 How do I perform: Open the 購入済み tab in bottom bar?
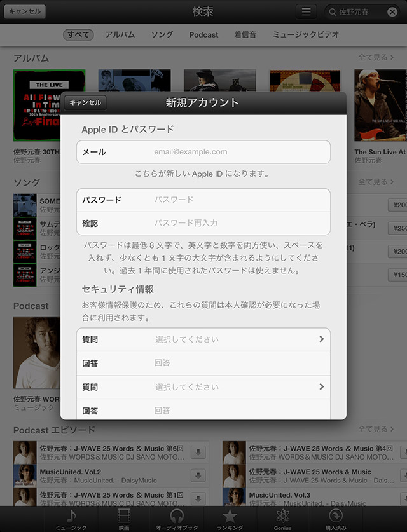point(336,519)
